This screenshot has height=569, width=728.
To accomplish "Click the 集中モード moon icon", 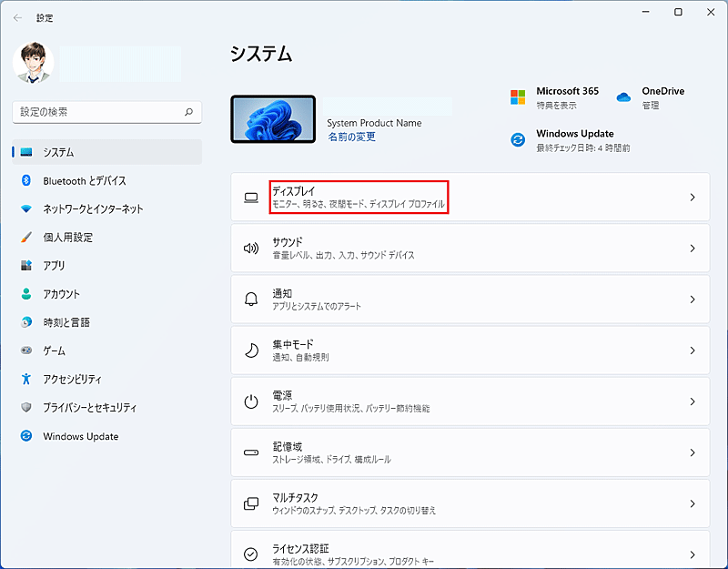I will pos(251,351).
